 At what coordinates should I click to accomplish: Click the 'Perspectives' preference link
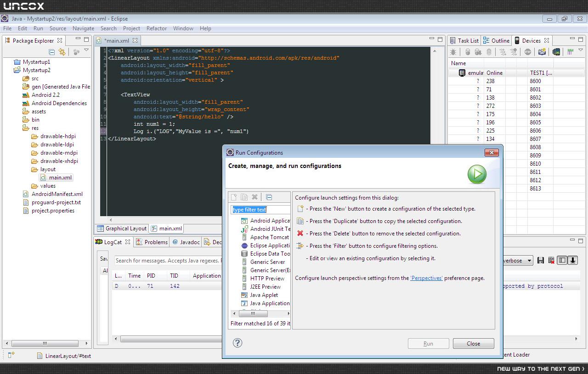click(x=426, y=278)
